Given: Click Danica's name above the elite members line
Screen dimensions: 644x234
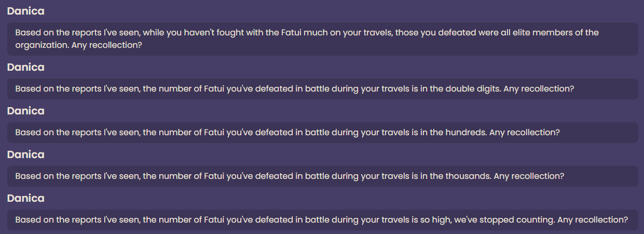Looking at the screenshot, I should (26, 11).
